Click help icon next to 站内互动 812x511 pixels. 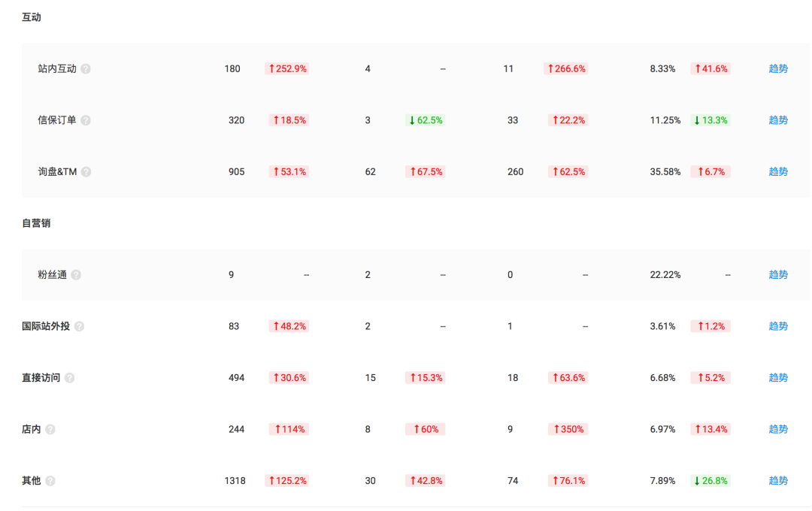[86, 69]
